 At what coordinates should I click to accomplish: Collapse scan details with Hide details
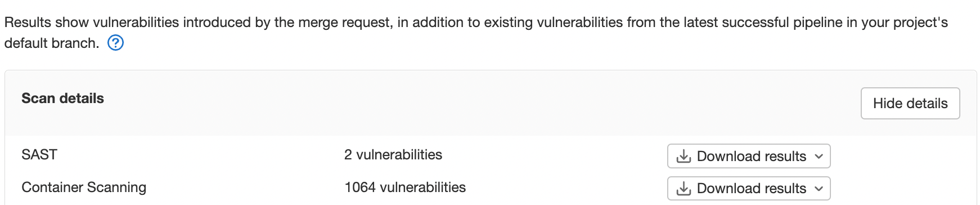(x=910, y=103)
